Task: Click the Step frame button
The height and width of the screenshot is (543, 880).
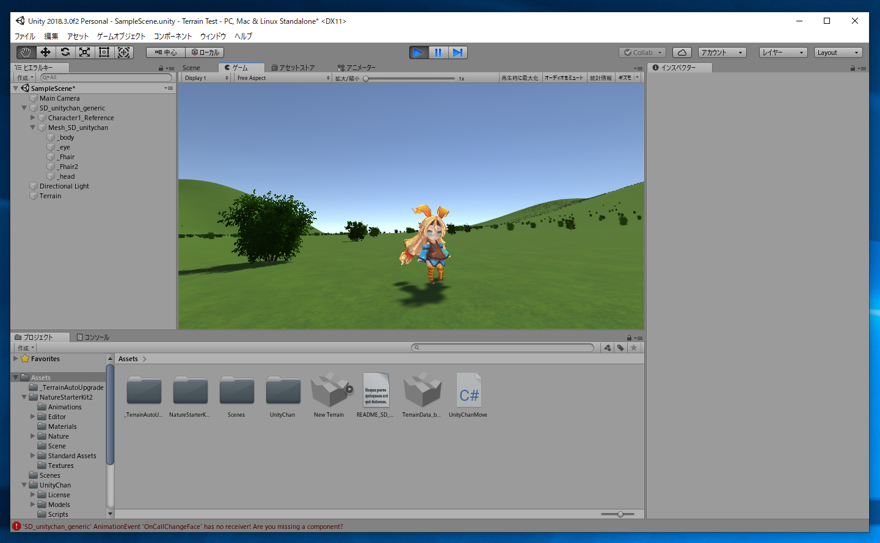Action: pos(457,52)
